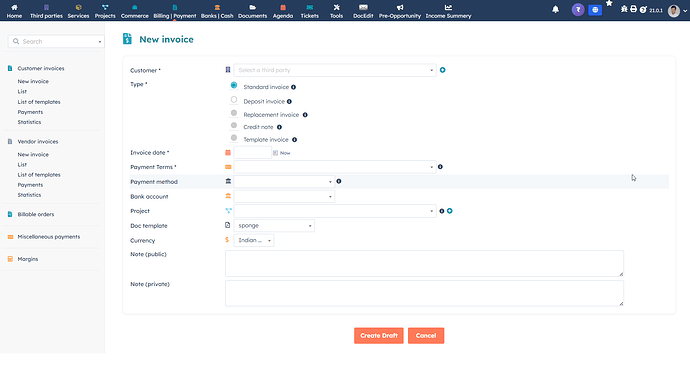
Task: Click the purple rupee currency icon
Action: 578,10
